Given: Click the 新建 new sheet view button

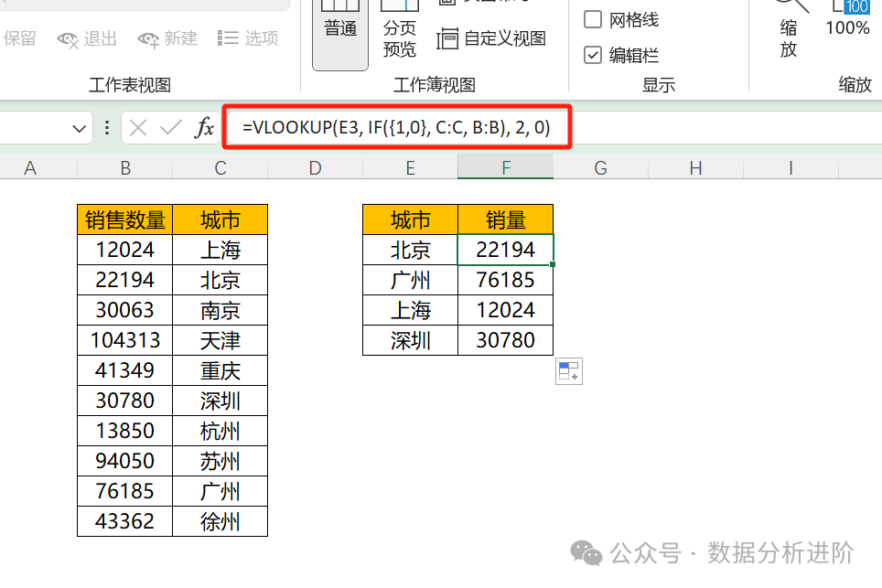Looking at the screenshot, I should click(x=167, y=38).
